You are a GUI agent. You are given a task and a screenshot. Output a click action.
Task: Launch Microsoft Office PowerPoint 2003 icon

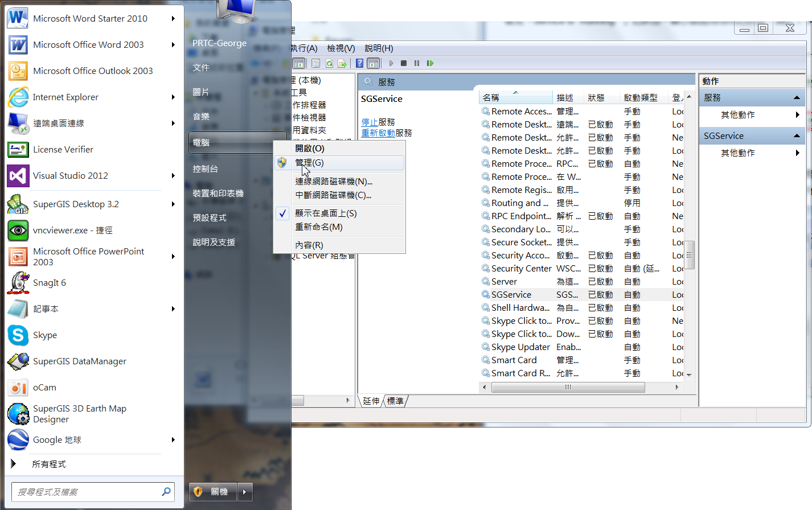[x=18, y=256]
